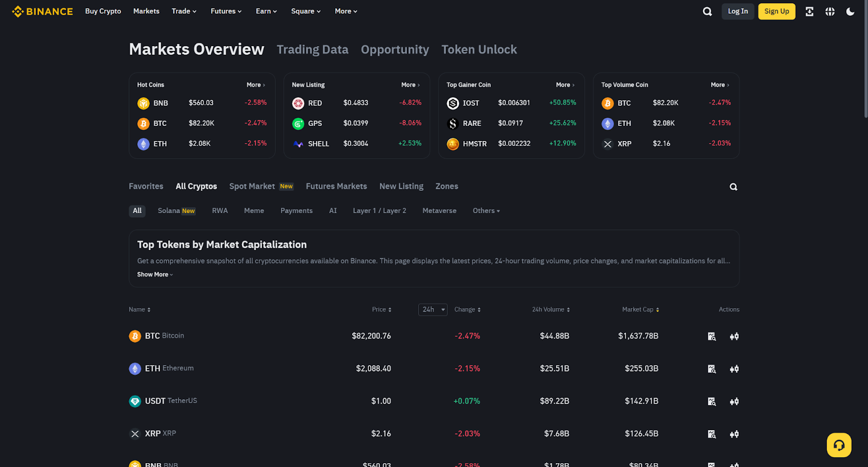
Task: Open the 24h timeframe dropdown
Action: pos(433,309)
